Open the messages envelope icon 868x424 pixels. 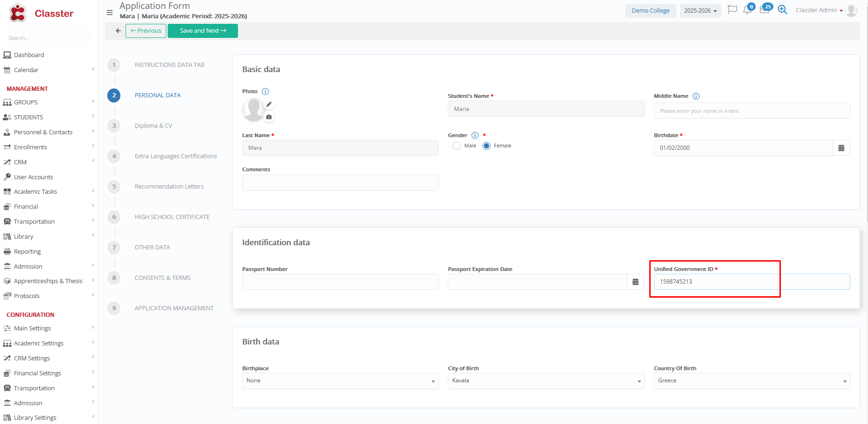coord(764,10)
